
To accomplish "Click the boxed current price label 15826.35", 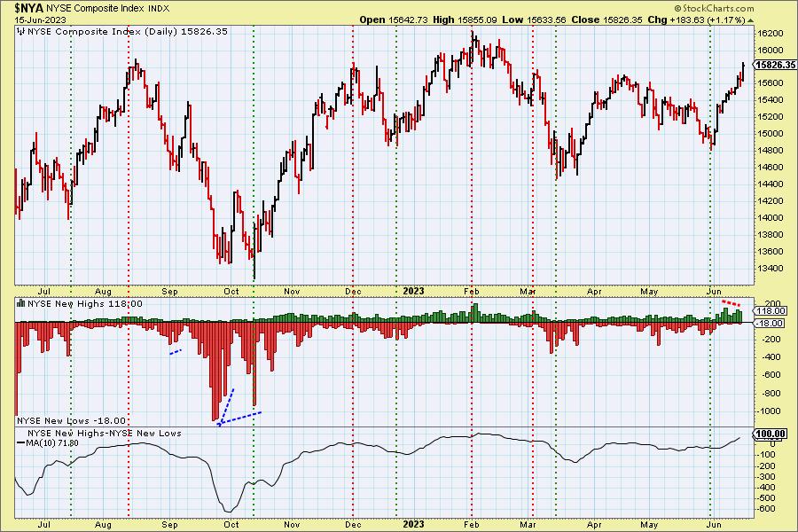I will click(x=775, y=65).
